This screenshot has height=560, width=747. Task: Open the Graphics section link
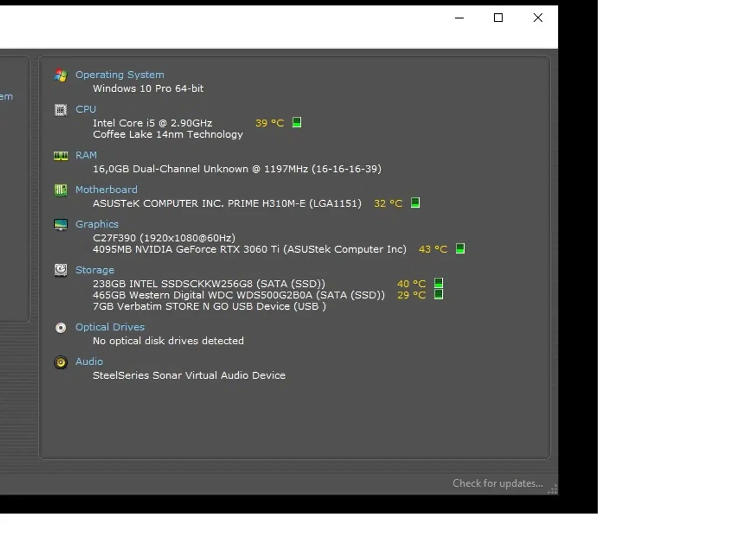tap(97, 224)
